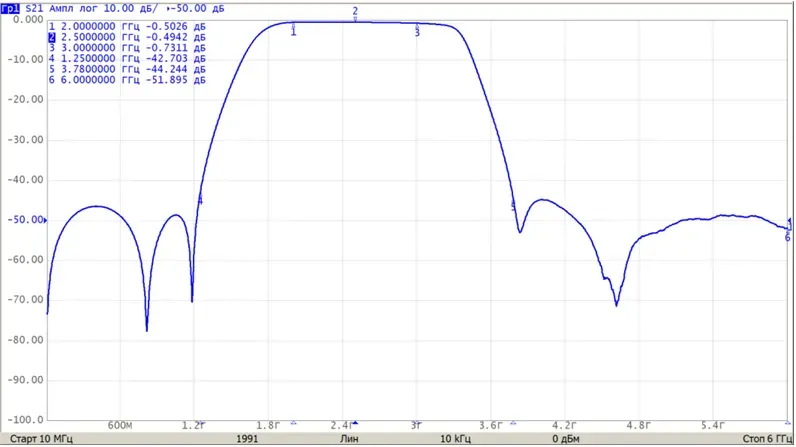Select marker row 3 at 3.0000000 ГГц

pyautogui.click(x=127, y=48)
